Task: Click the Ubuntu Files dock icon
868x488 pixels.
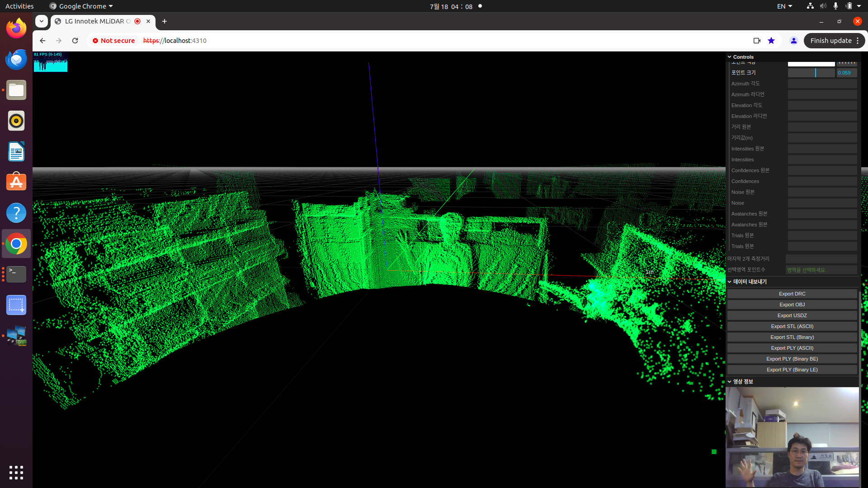Action: tap(16, 90)
